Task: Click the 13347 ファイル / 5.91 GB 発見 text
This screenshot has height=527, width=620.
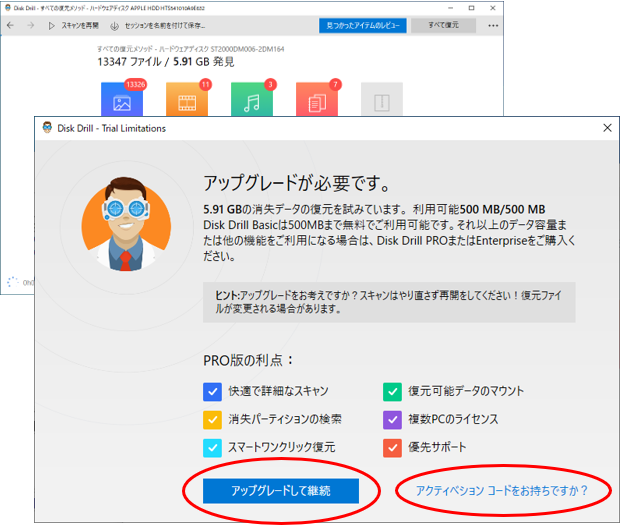Action: (166, 62)
